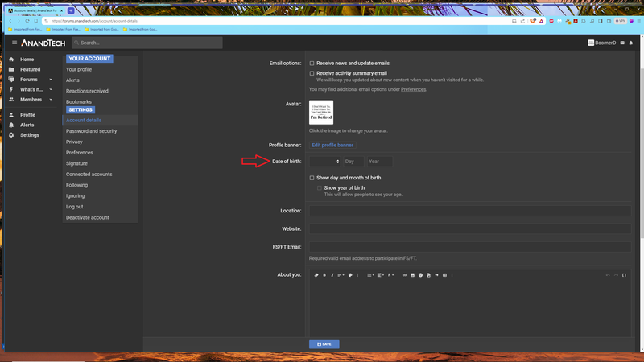The width and height of the screenshot is (644, 362).
Task: Open new browser tab with plus button
Action: click(x=71, y=10)
